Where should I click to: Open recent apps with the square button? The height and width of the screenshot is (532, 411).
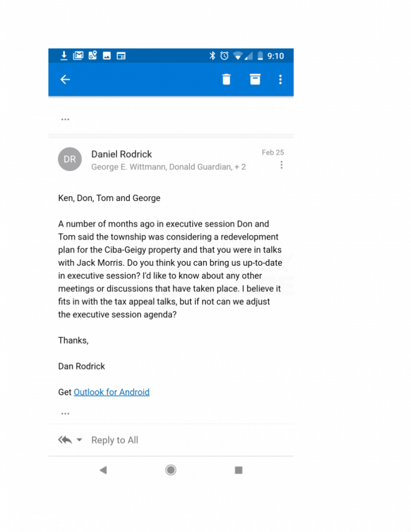pyautogui.click(x=239, y=470)
